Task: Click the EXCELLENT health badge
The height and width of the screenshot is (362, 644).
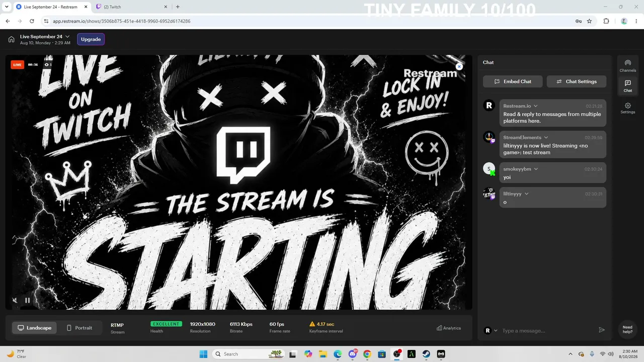Action: 166,324
